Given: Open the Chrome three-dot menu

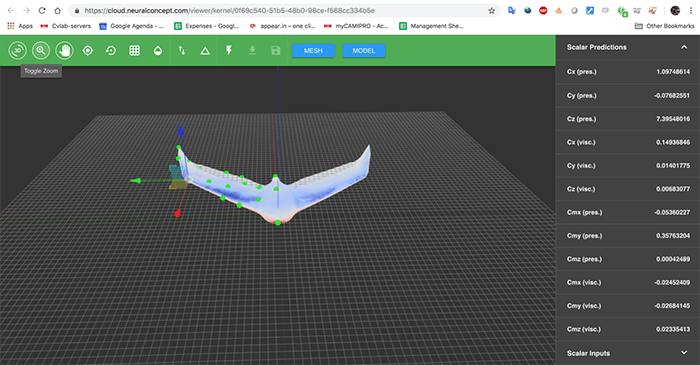Looking at the screenshot, I should [x=691, y=10].
